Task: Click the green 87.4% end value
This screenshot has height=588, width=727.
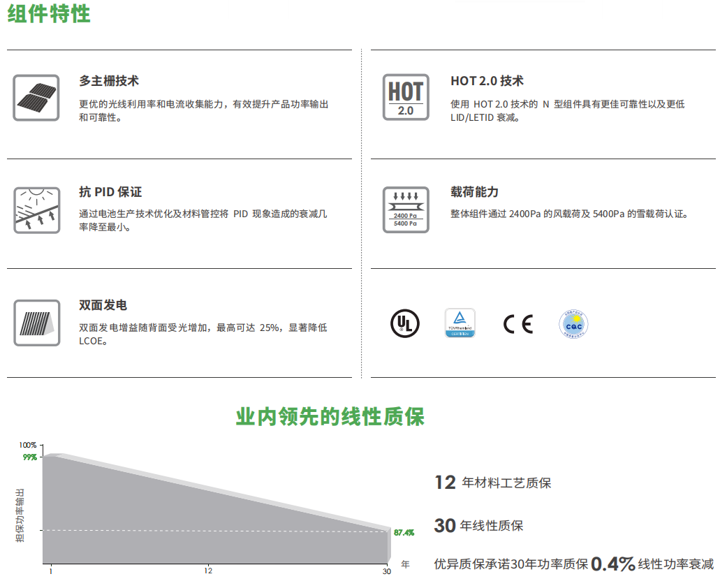Action: (x=404, y=533)
